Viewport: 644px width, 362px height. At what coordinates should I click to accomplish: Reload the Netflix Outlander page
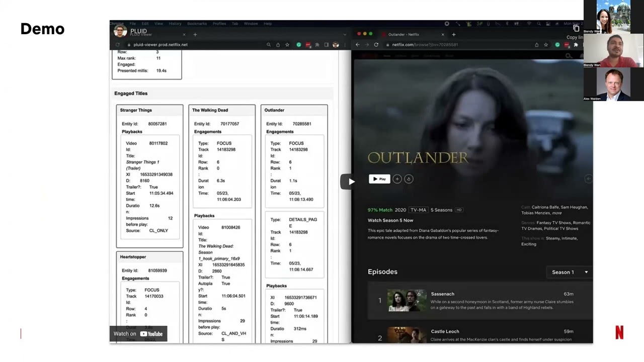coord(376,45)
